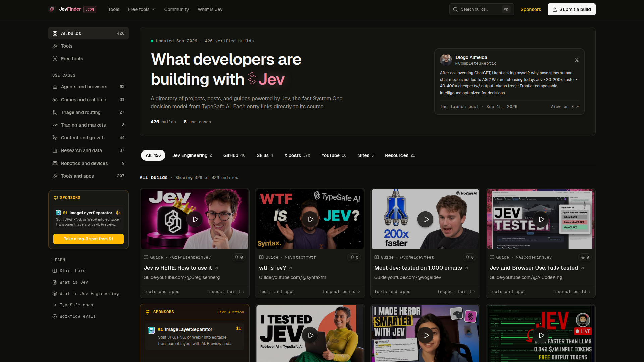Open the What is Jev page
This screenshot has height=362, width=644.
click(210, 9)
